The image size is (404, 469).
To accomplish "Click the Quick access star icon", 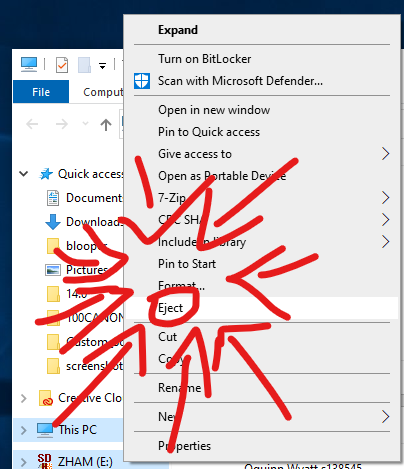I will point(46,174).
